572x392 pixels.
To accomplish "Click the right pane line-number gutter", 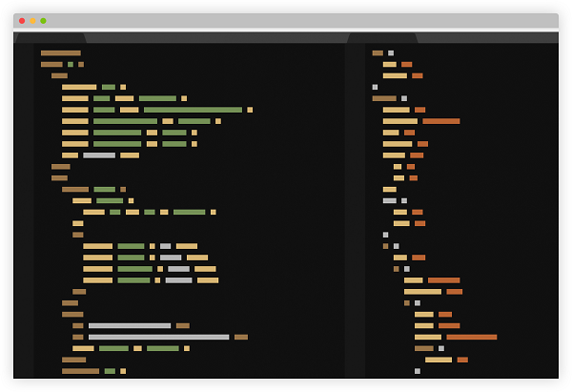I will click(355, 210).
